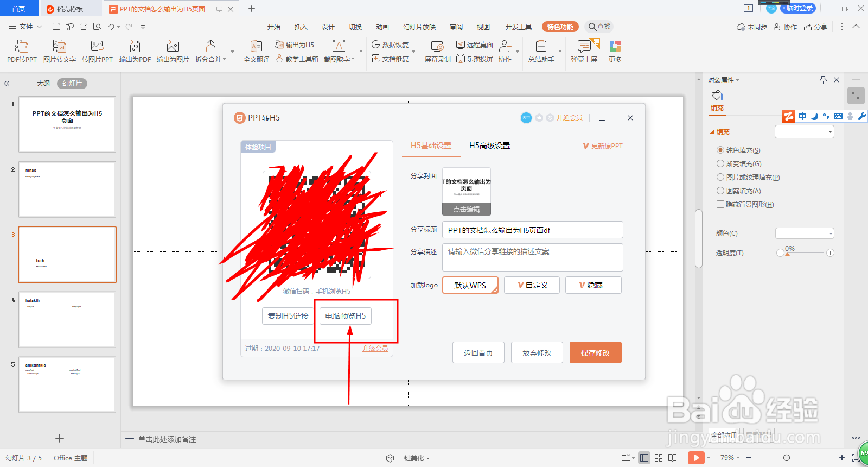Click the 保存修改 button
868x467 pixels.
coord(596,353)
